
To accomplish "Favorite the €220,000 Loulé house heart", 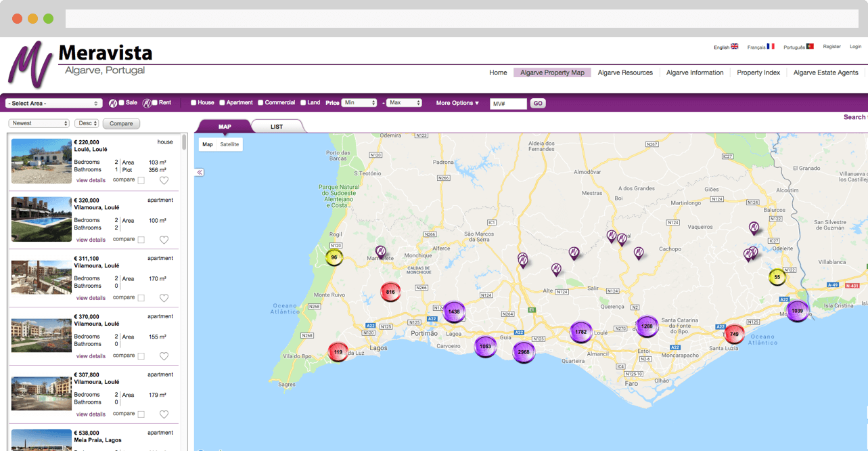I will point(164,181).
